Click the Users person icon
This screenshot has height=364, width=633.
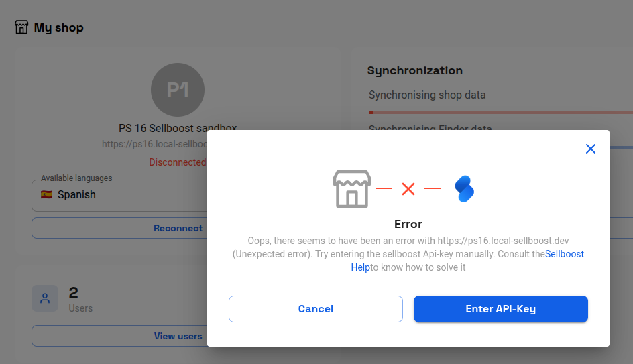pyautogui.click(x=45, y=298)
